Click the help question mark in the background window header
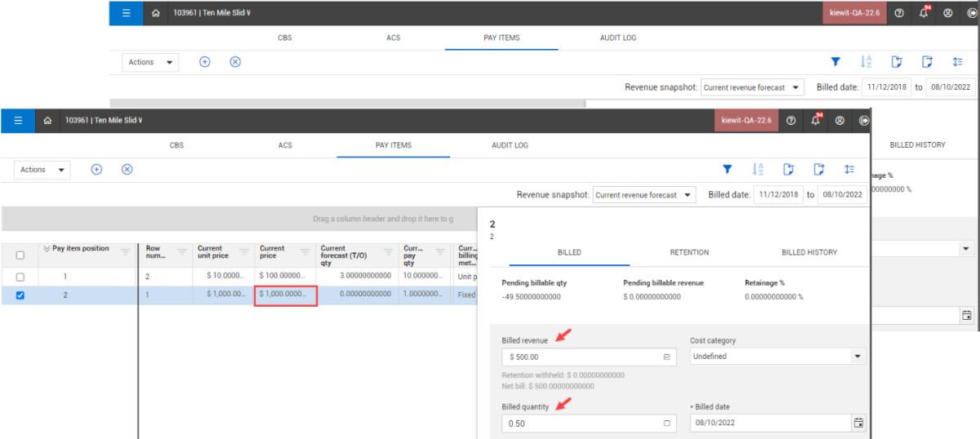 tap(898, 13)
